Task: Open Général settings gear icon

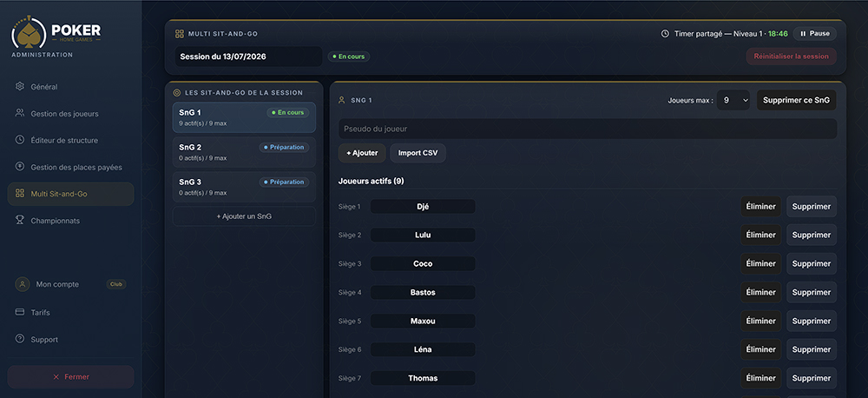Action: 20,87
